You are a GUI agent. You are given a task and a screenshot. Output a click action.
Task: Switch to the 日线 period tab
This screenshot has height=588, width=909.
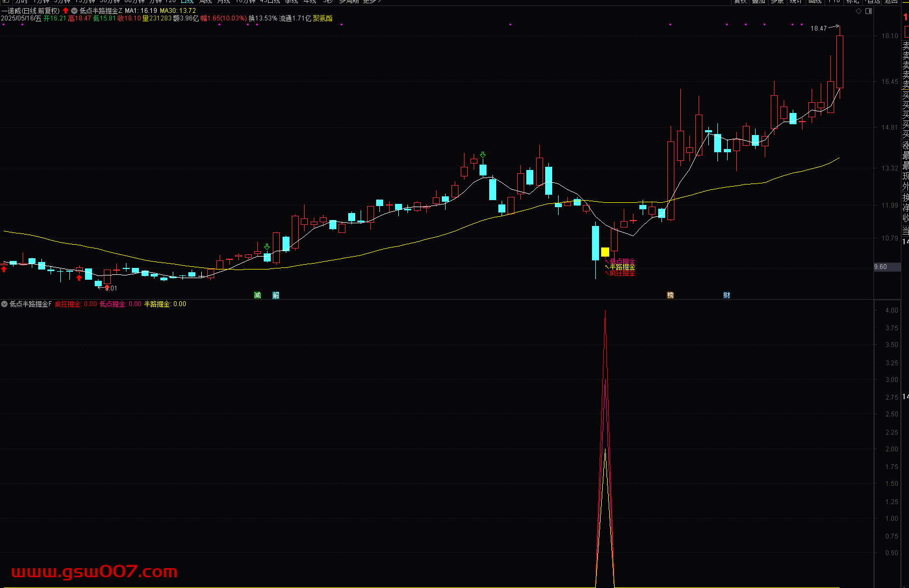point(187,2)
